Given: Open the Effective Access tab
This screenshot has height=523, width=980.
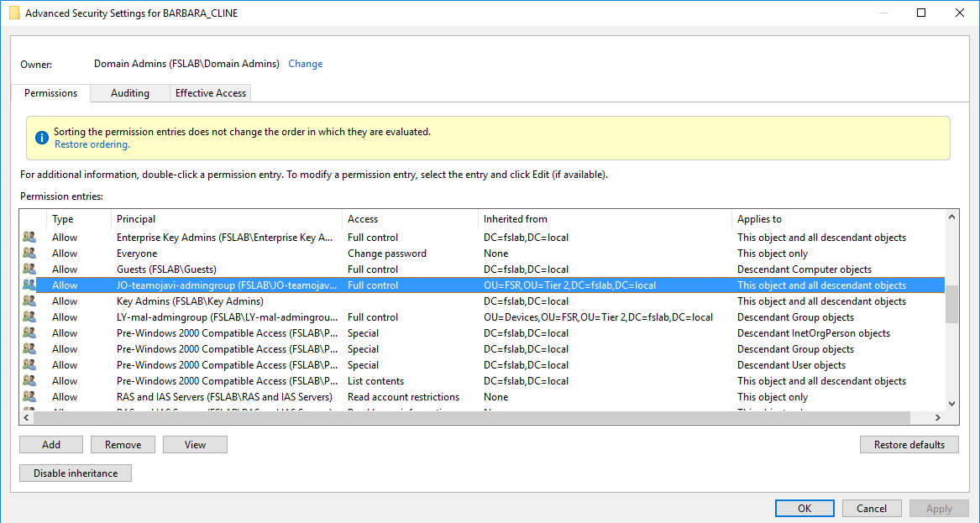Looking at the screenshot, I should 210,93.
